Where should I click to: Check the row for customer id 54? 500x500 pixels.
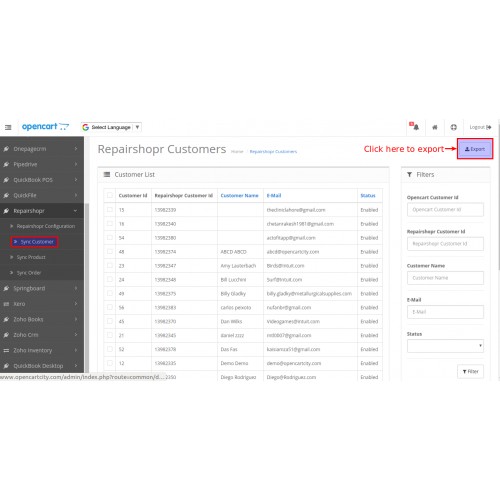pyautogui.click(x=110, y=238)
